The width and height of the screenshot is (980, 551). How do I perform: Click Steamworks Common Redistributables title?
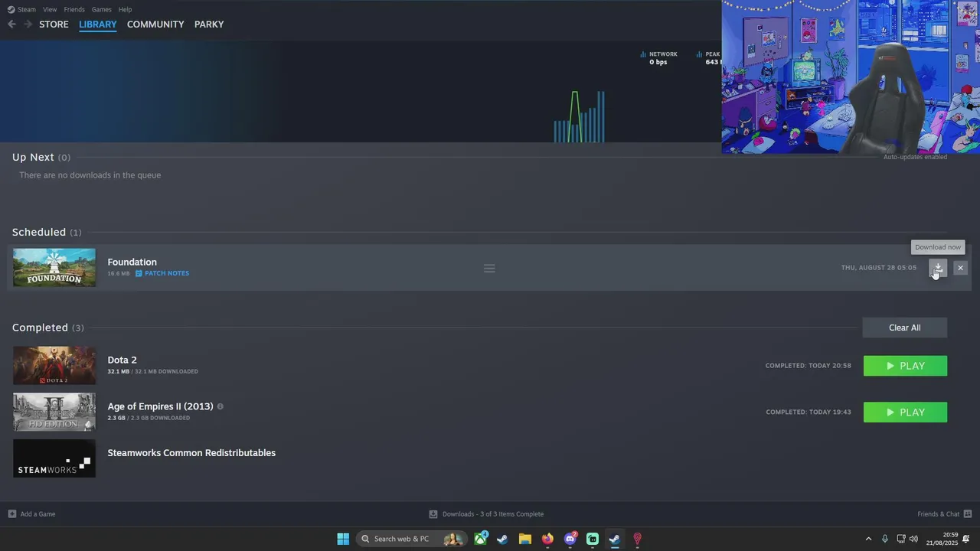(191, 453)
